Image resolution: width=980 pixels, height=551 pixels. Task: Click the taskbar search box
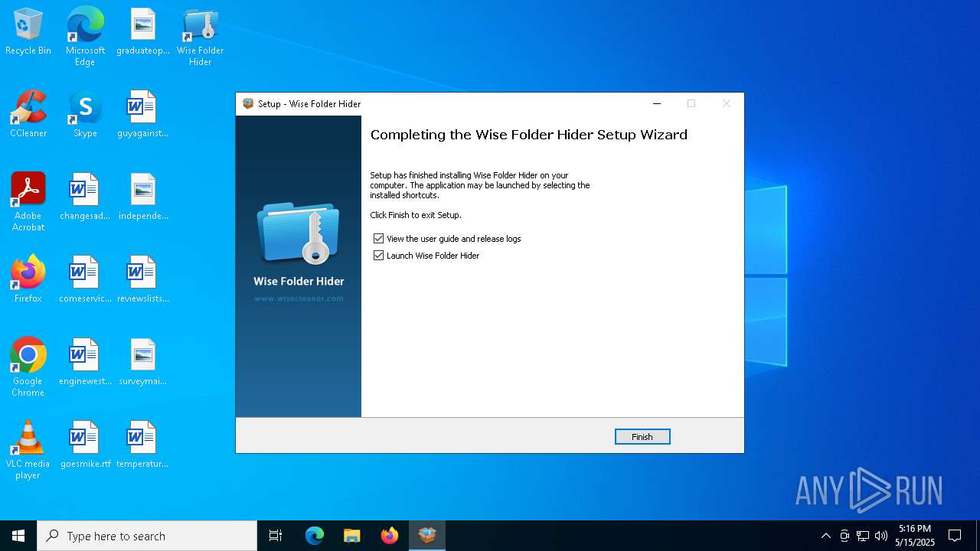tap(147, 536)
